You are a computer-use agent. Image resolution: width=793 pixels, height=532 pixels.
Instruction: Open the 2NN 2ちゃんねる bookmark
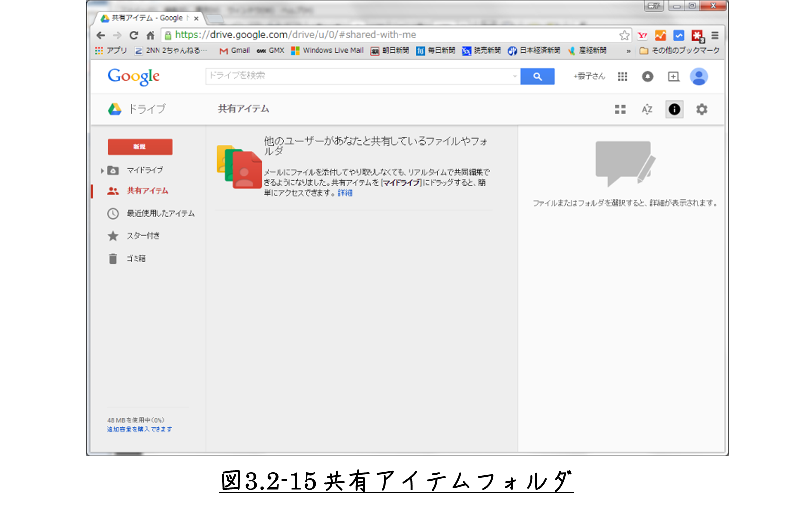(x=171, y=50)
